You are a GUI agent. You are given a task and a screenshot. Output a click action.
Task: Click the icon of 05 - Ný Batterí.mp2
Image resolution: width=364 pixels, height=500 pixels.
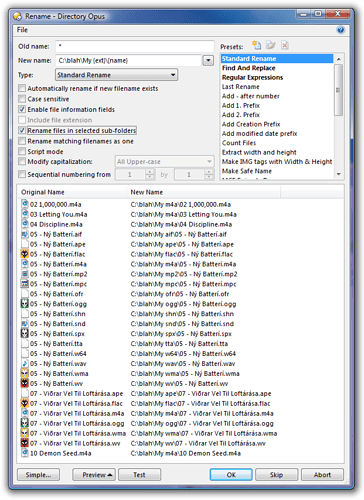point(25,274)
